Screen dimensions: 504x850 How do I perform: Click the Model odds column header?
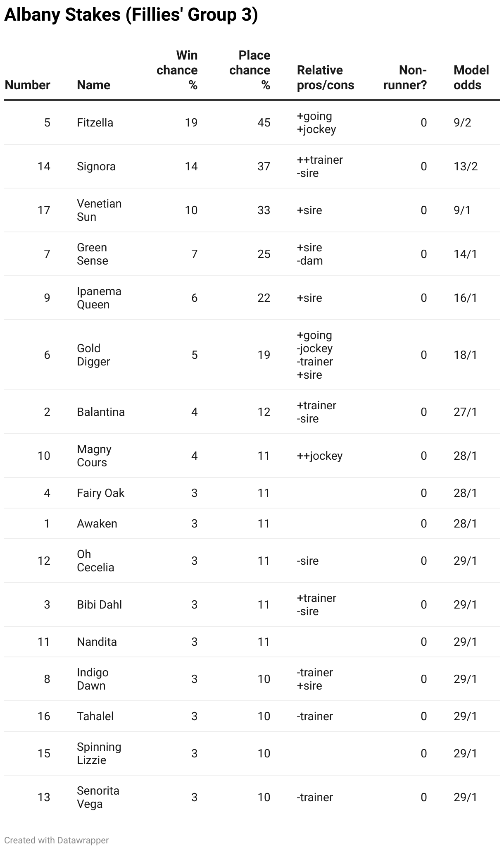tap(471, 78)
